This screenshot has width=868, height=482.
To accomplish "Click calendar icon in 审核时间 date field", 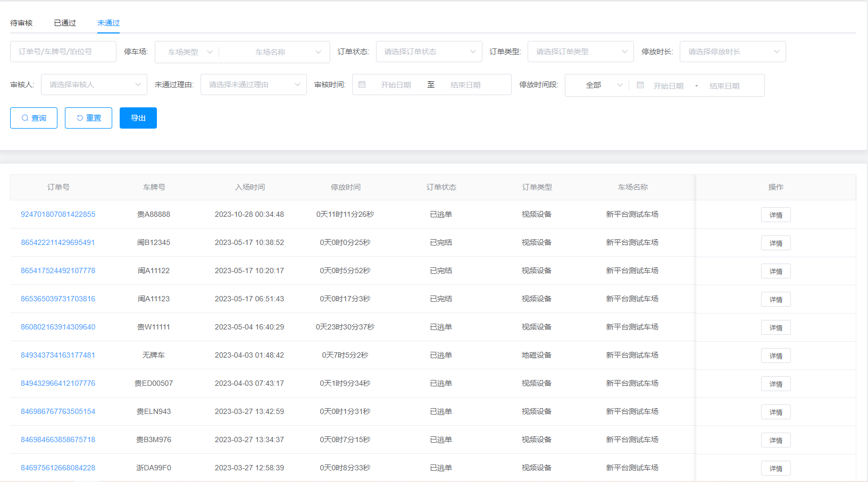I will pos(362,84).
